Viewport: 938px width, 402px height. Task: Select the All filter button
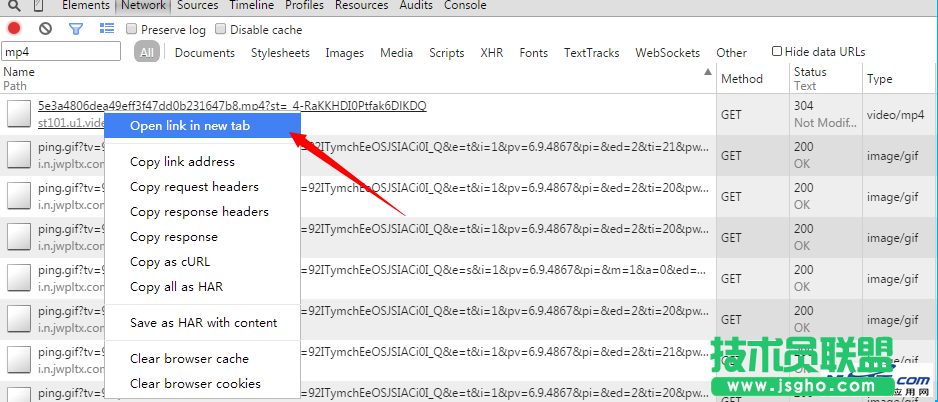(x=147, y=52)
